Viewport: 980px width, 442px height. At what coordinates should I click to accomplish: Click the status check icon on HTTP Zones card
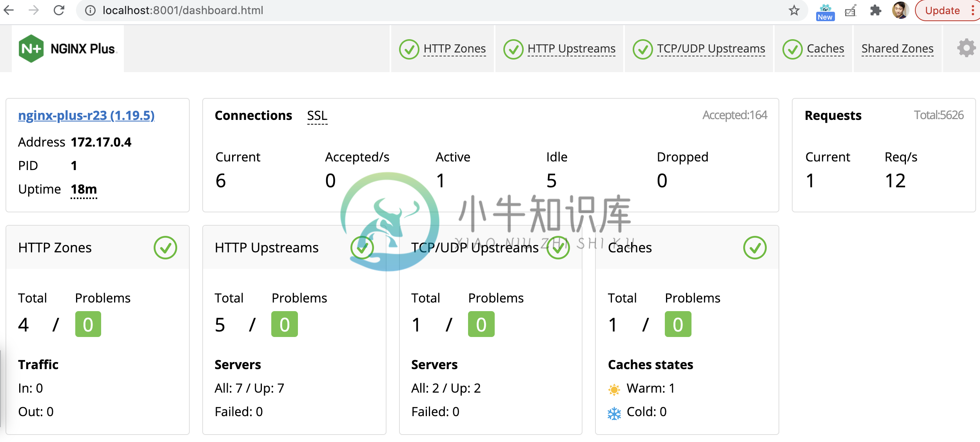tap(165, 248)
